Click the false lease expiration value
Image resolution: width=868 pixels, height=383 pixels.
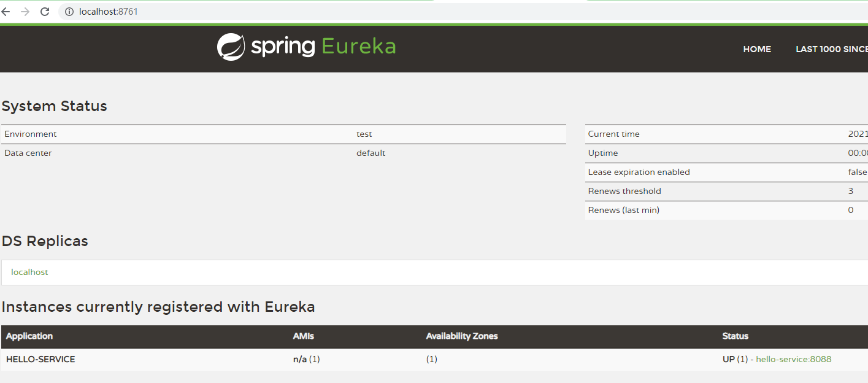(x=858, y=172)
